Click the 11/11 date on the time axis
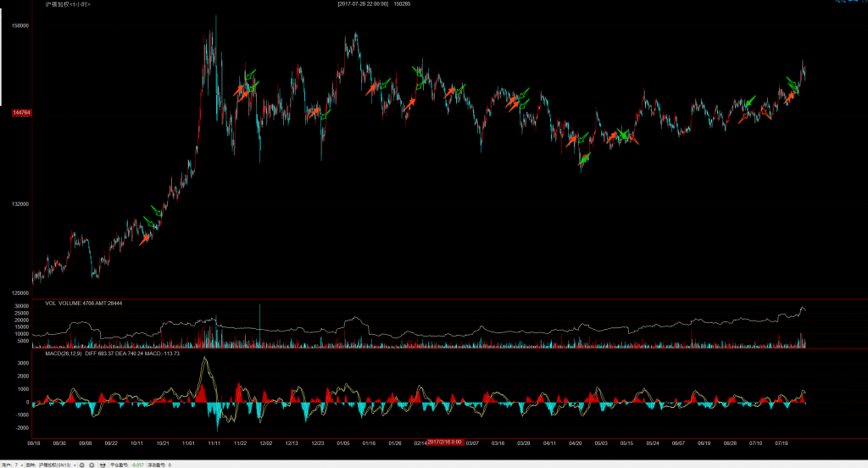 (214, 443)
